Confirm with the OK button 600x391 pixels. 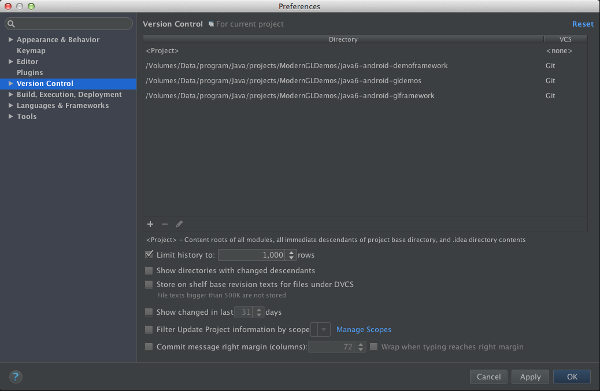point(572,377)
